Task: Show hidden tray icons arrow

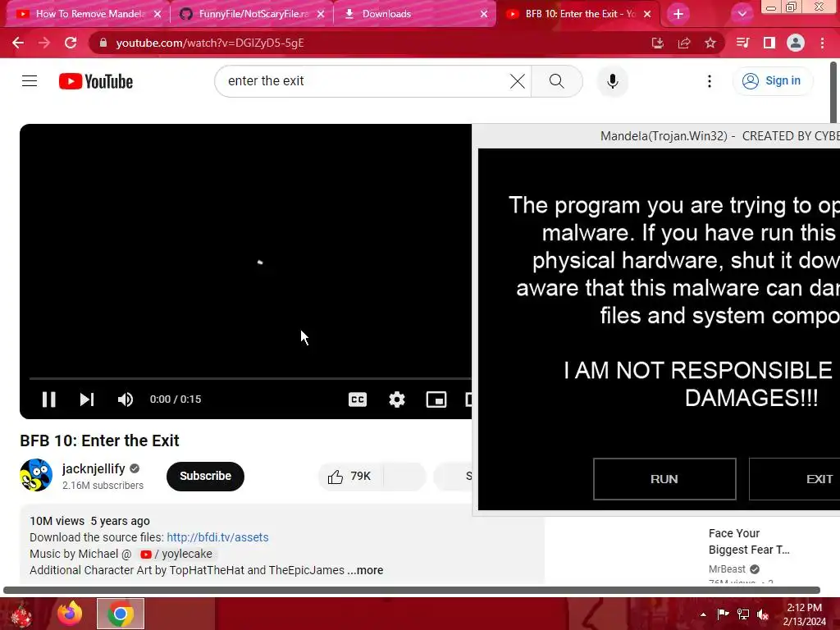Action: 703,614
